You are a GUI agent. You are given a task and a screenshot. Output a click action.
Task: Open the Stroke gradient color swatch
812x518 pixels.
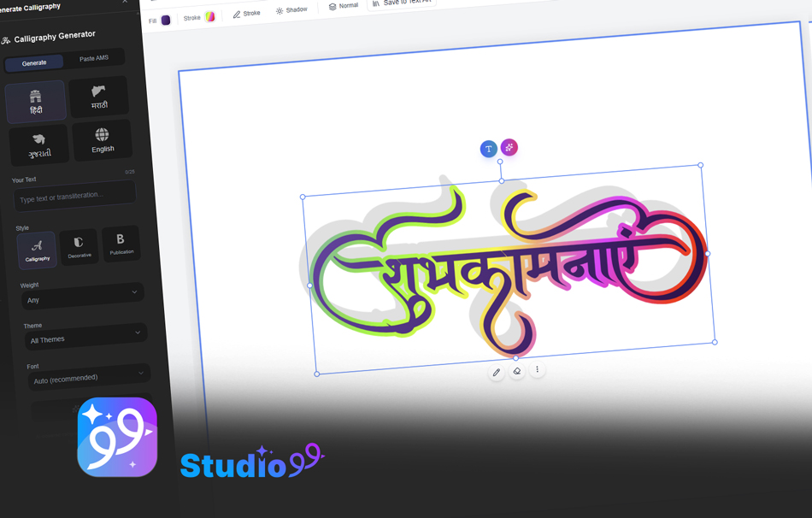click(209, 16)
